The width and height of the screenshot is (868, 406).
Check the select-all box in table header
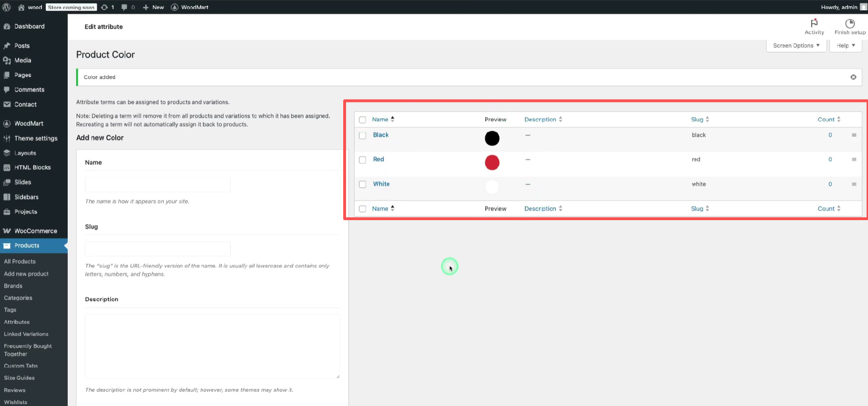click(x=362, y=120)
